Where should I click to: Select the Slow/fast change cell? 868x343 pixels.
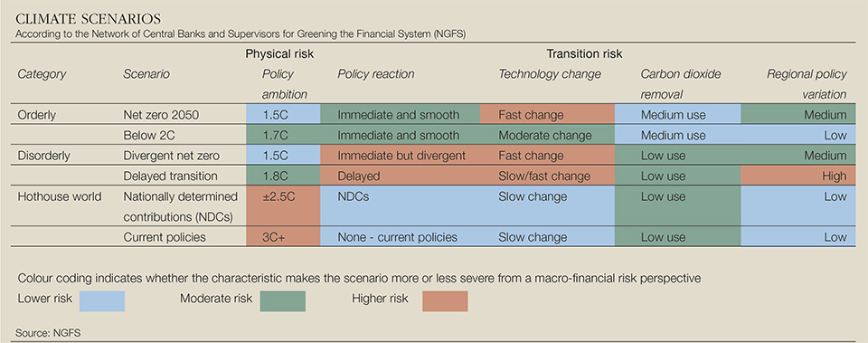click(547, 176)
